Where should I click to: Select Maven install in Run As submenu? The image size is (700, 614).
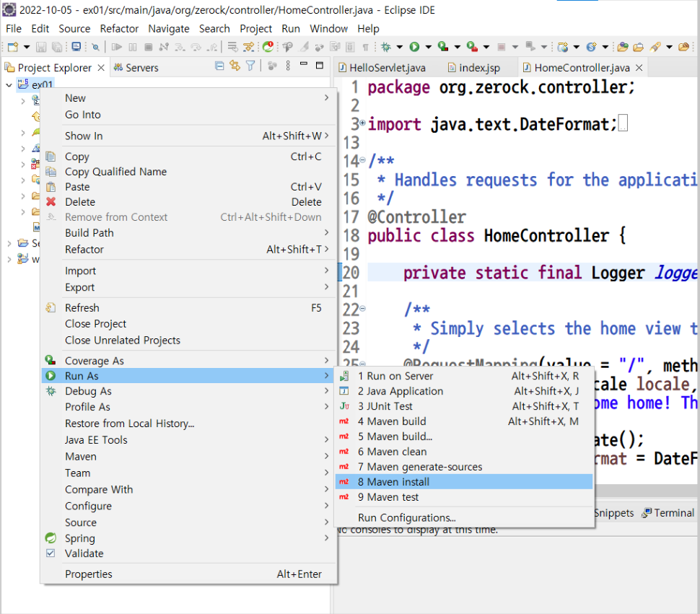[464, 482]
